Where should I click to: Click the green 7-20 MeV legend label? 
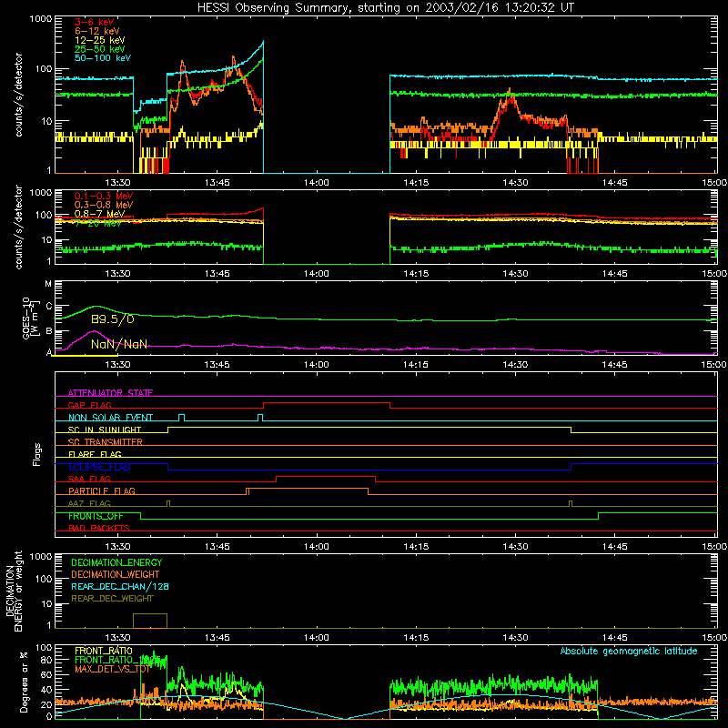coord(97,223)
